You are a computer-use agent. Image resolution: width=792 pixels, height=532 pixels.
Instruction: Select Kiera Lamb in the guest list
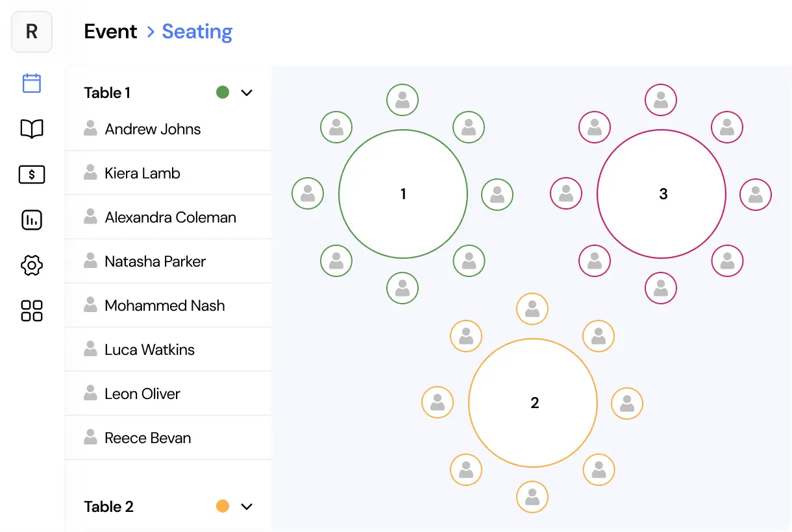click(x=143, y=173)
